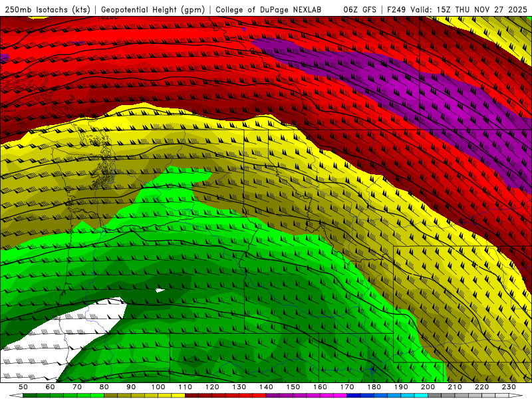Click the legend value 110
The image size is (532, 399).
click(x=186, y=387)
